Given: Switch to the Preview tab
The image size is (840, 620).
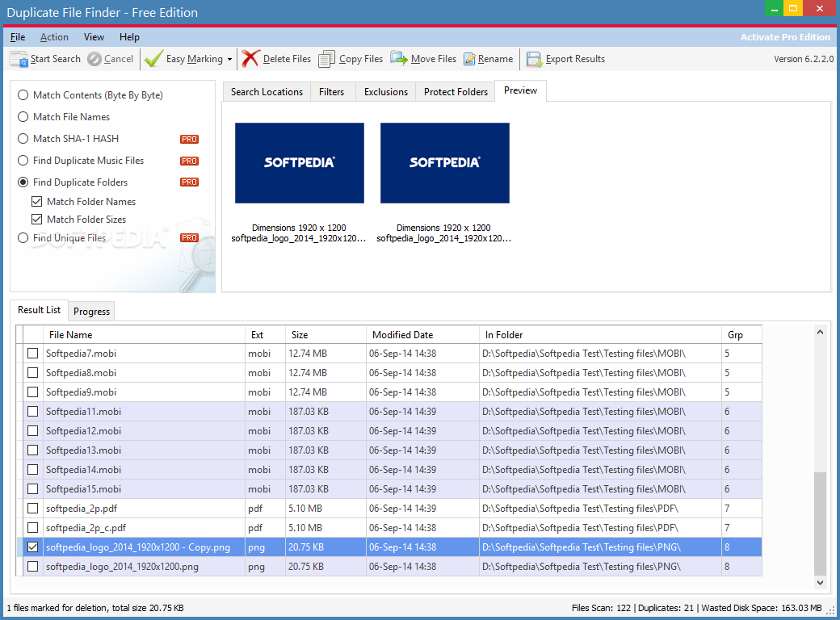Looking at the screenshot, I should (x=520, y=90).
